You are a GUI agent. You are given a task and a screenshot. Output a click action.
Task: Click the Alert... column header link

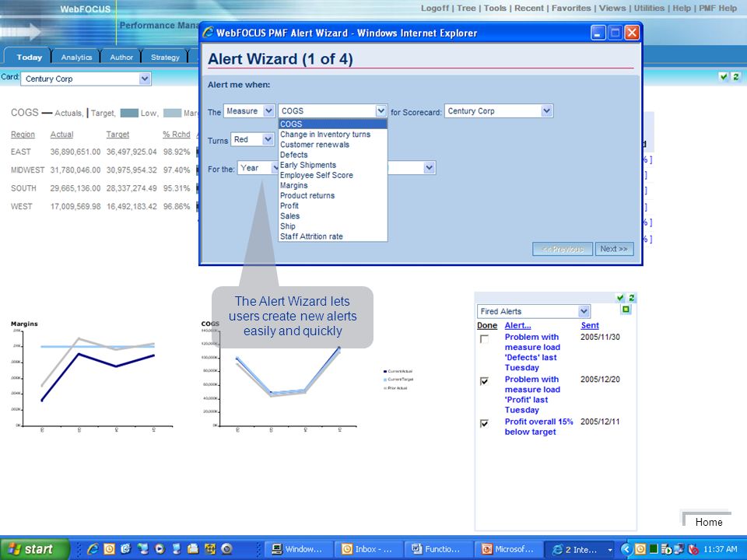517,325
